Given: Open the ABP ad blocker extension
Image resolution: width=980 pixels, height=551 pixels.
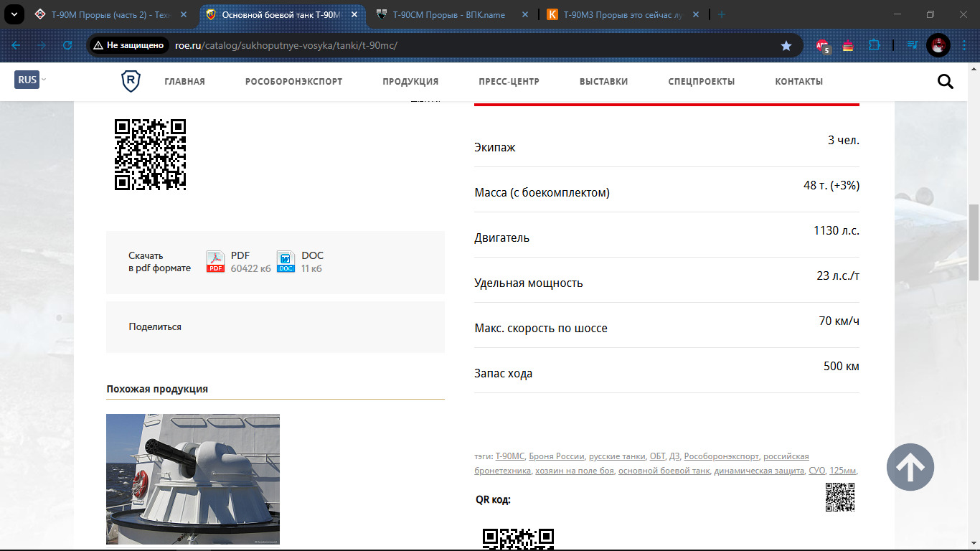Looking at the screenshot, I should (x=823, y=46).
